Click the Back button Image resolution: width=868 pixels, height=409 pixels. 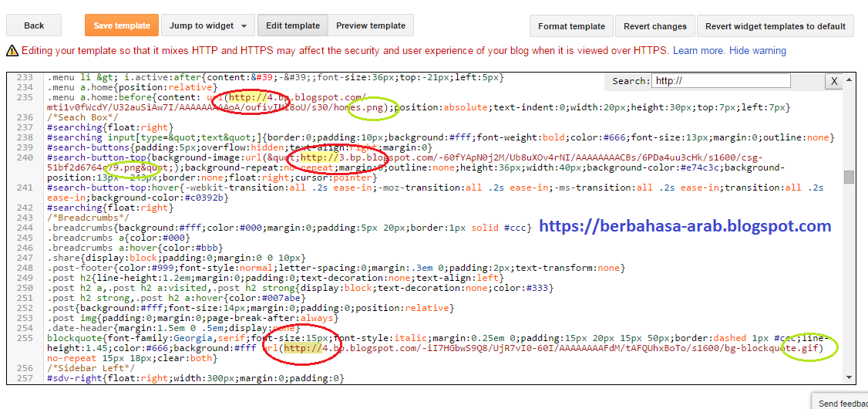click(34, 25)
